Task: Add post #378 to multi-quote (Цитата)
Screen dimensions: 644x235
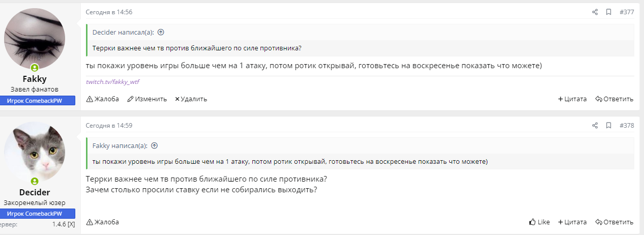Action: pos(572,222)
